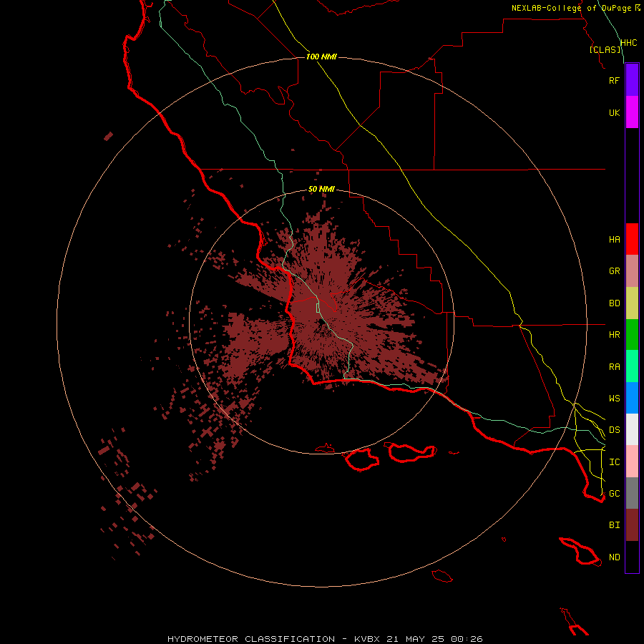Image resolution: width=644 pixels, height=644 pixels.
Task: Click the [CLAS] units label
Action: click(605, 49)
